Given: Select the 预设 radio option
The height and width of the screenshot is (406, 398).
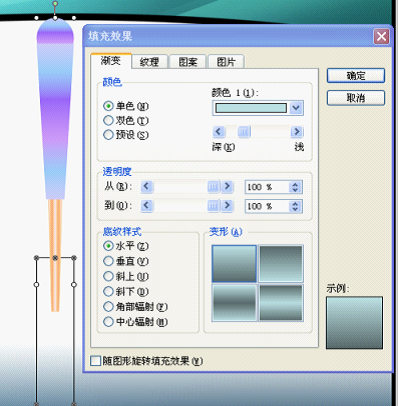Looking at the screenshot, I should coord(126,135).
